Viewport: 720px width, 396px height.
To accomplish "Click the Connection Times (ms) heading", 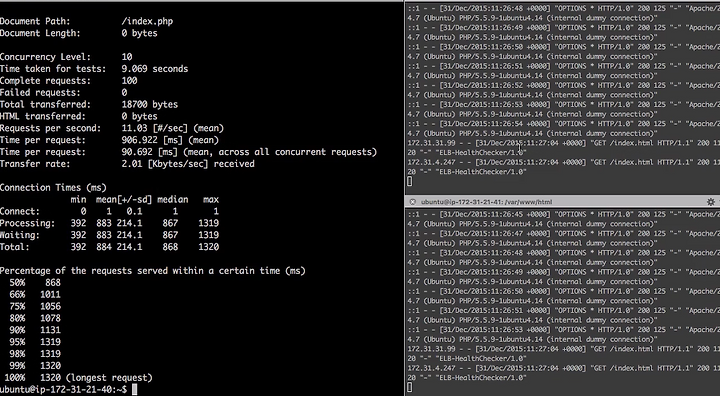I will click(53, 187).
